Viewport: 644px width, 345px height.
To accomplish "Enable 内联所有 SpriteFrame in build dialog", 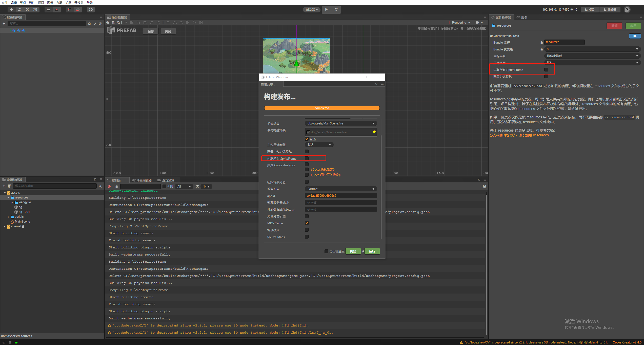I will (x=307, y=158).
